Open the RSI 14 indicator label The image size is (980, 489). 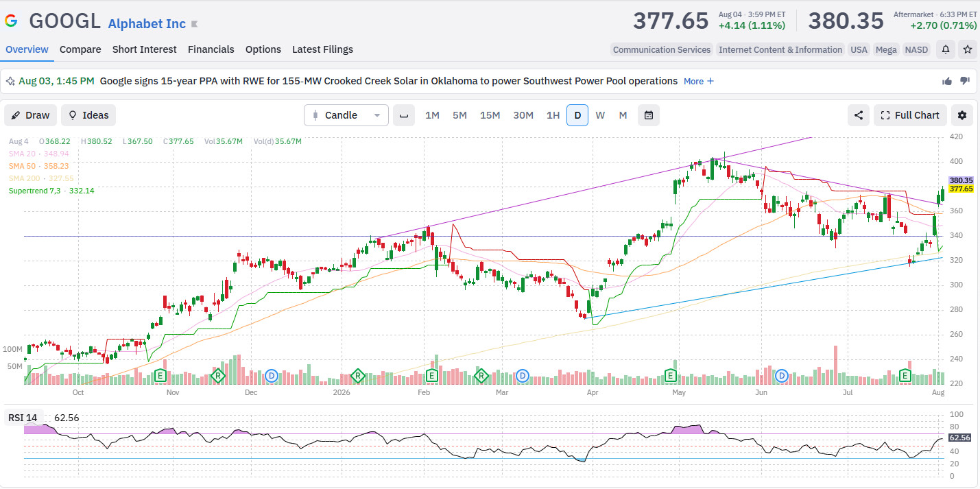[23, 418]
